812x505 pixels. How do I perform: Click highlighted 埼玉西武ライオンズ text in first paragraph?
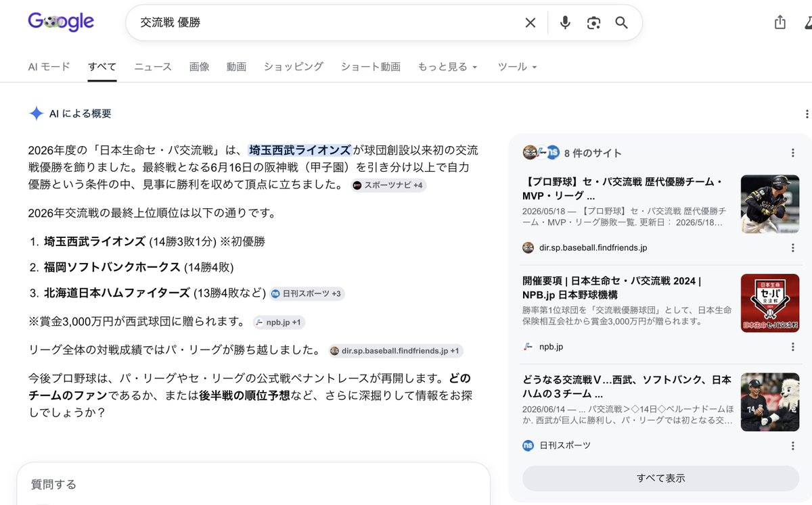[x=300, y=150]
